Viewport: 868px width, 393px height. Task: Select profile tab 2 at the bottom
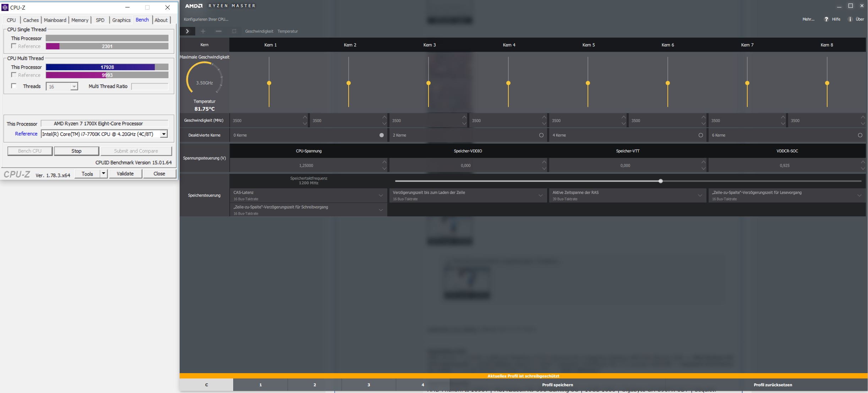315,385
